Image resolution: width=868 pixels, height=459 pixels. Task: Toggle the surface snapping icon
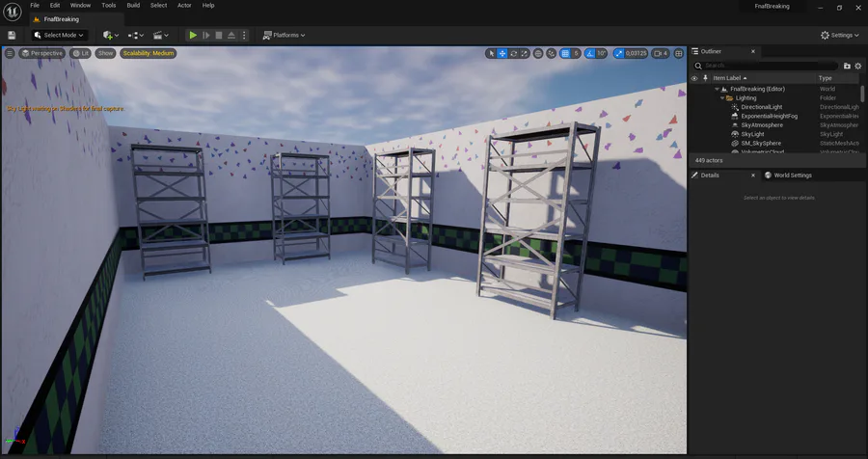tap(552, 53)
